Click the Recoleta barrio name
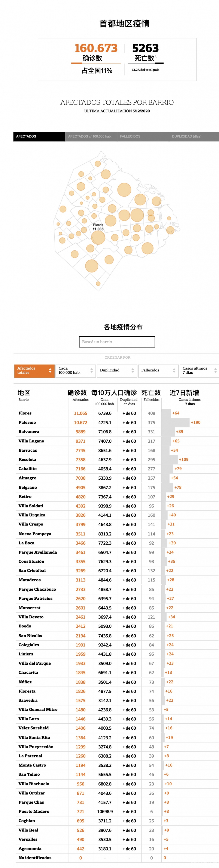 tap(27, 459)
